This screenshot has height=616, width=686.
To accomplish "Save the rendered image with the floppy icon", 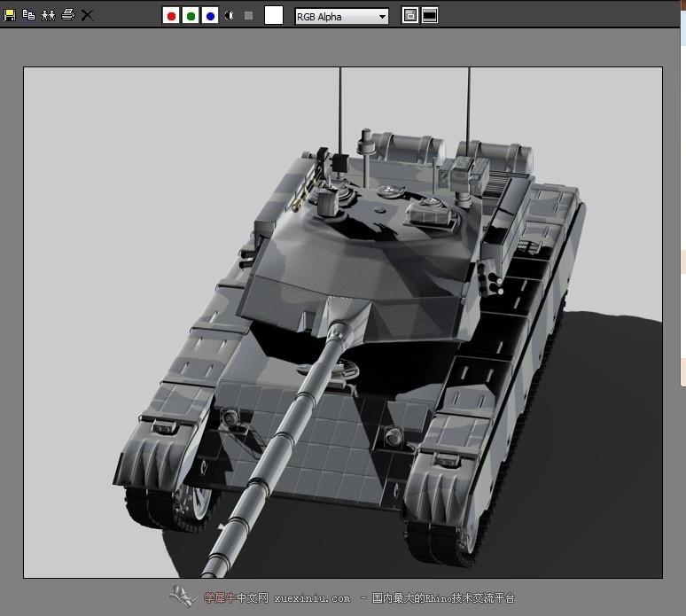I will pos(10,15).
